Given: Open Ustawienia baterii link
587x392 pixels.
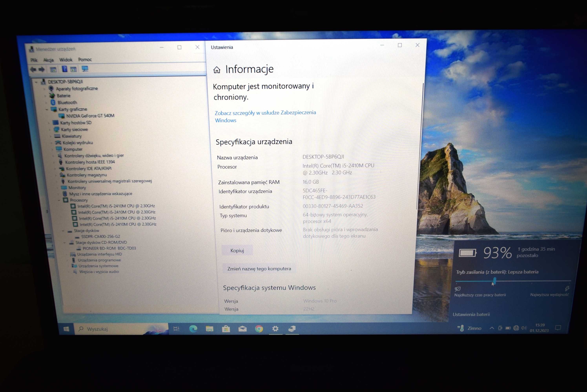Looking at the screenshot, I should click(x=471, y=315).
